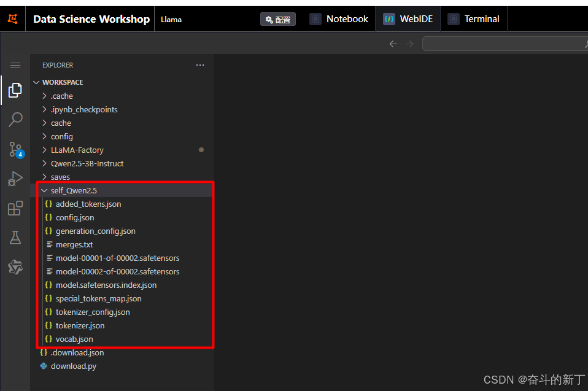The width and height of the screenshot is (588, 391).
Task: Click the command search bar
Action: tap(505, 44)
